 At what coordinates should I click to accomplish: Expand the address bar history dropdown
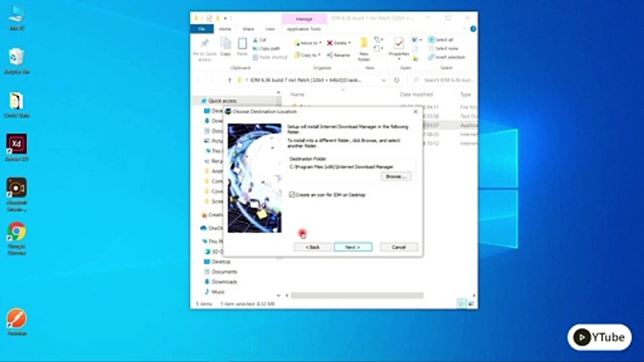point(383,80)
